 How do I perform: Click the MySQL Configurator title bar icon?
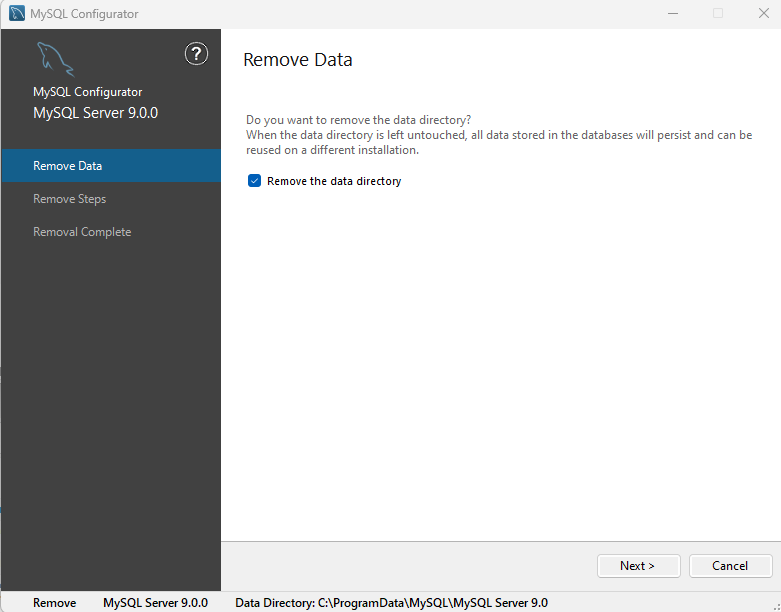(x=17, y=13)
